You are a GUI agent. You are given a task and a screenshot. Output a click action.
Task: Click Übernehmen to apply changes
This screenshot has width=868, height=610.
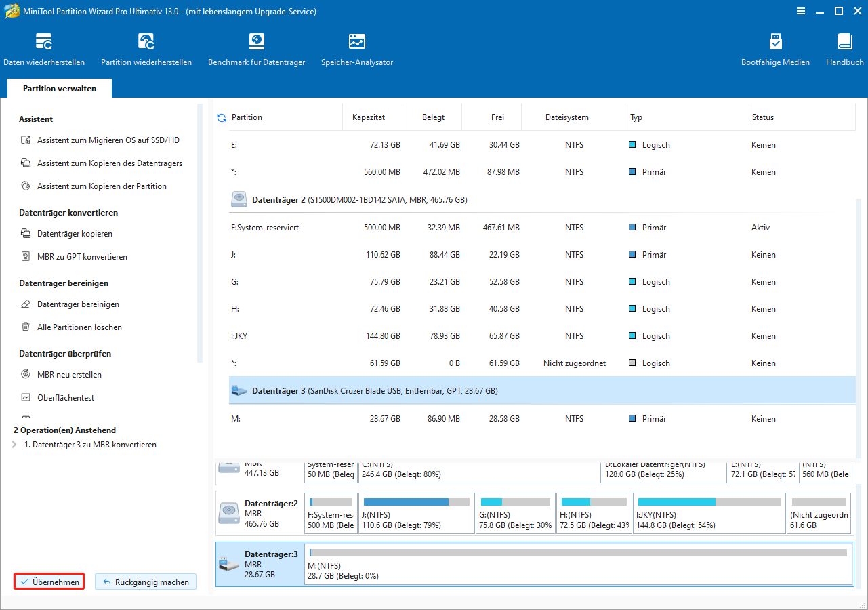(x=49, y=582)
